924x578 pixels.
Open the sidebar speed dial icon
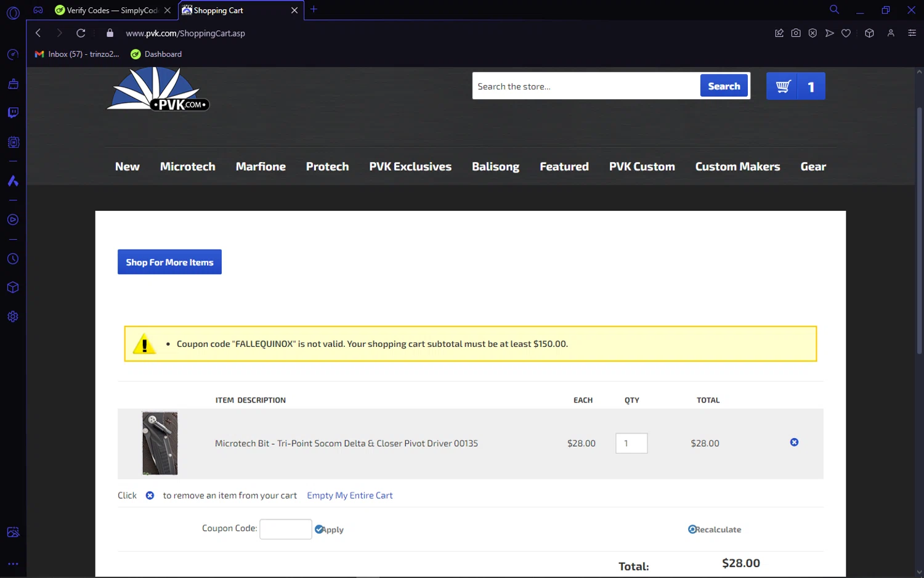tap(13, 55)
